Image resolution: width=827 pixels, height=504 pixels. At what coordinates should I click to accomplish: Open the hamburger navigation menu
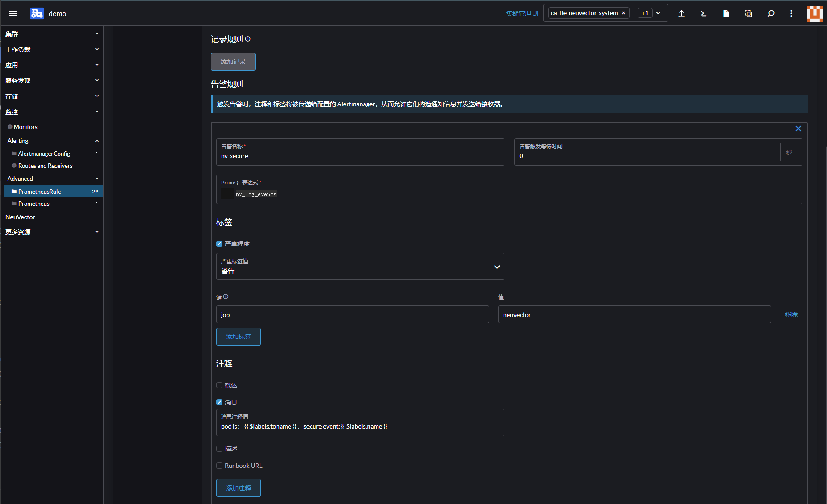(13, 13)
